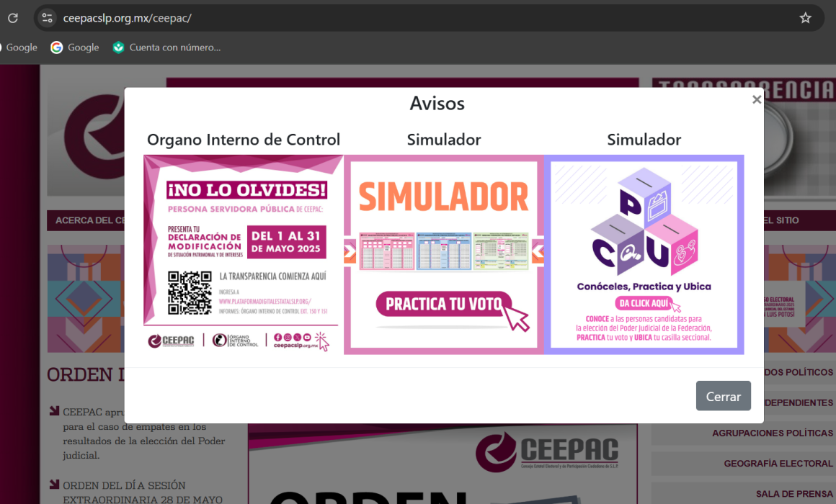Open the Organo Interno de Control banner

point(244,255)
